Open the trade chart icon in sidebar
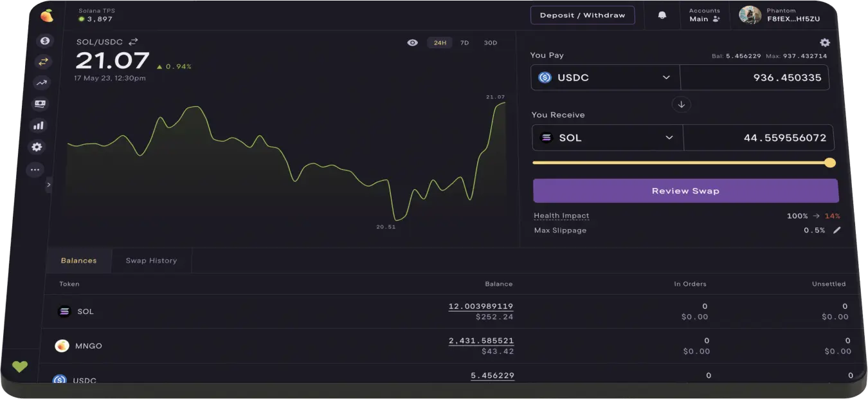The height and width of the screenshot is (399, 868). (42, 82)
